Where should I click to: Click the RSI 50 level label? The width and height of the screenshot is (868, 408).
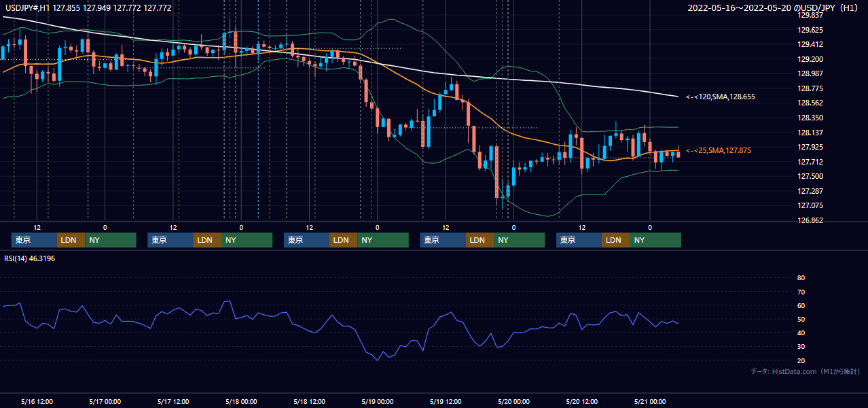(x=801, y=319)
